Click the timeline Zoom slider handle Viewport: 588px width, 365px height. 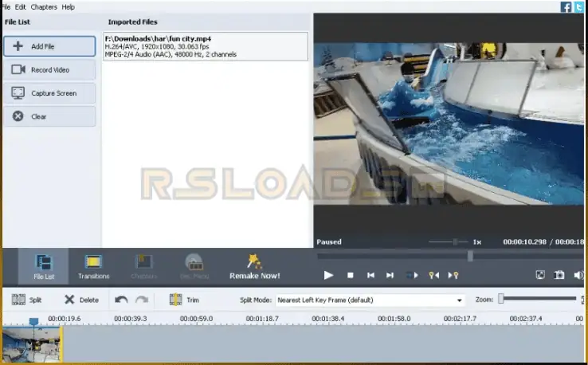pyautogui.click(x=501, y=300)
